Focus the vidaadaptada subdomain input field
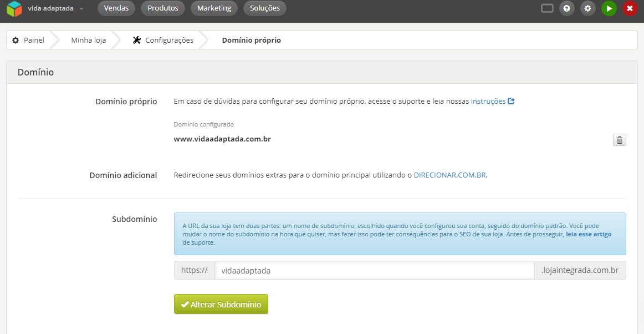Screen dimensions: 644x334 pos(375,270)
